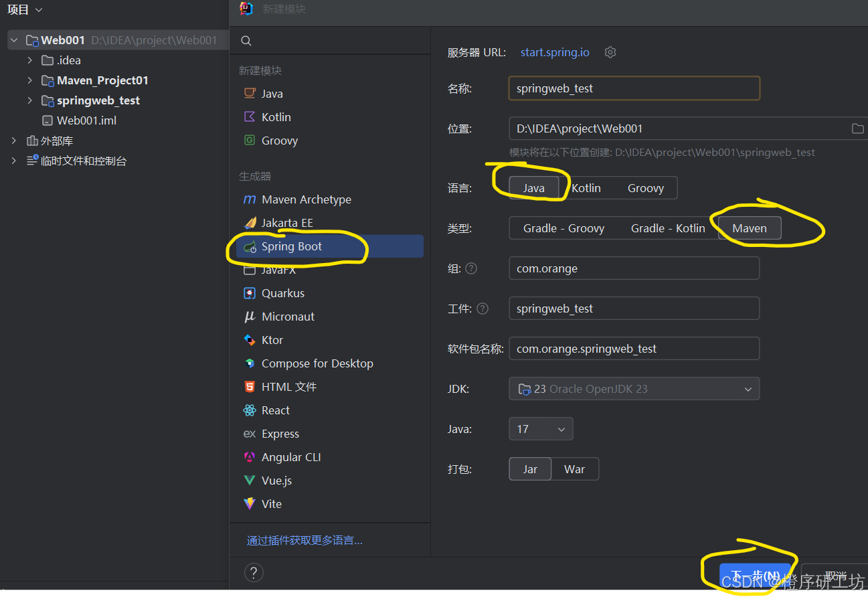Select Jar packaging

click(530, 469)
